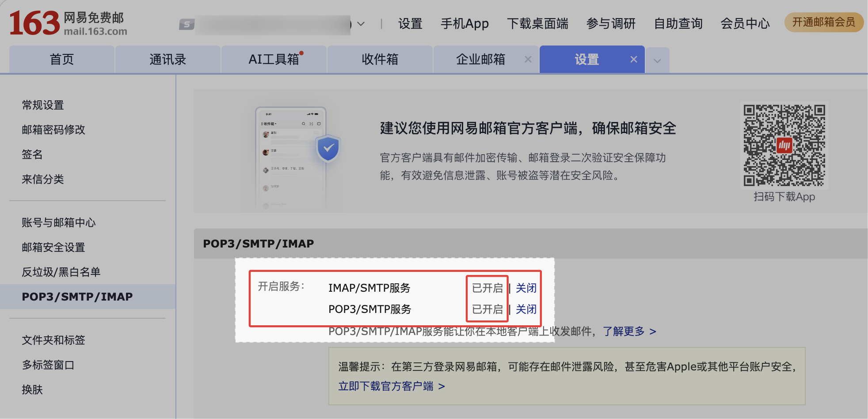Open 反垃圾/黑白名单 settings
This screenshot has height=419, width=868.
pyautogui.click(x=61, y=272)
